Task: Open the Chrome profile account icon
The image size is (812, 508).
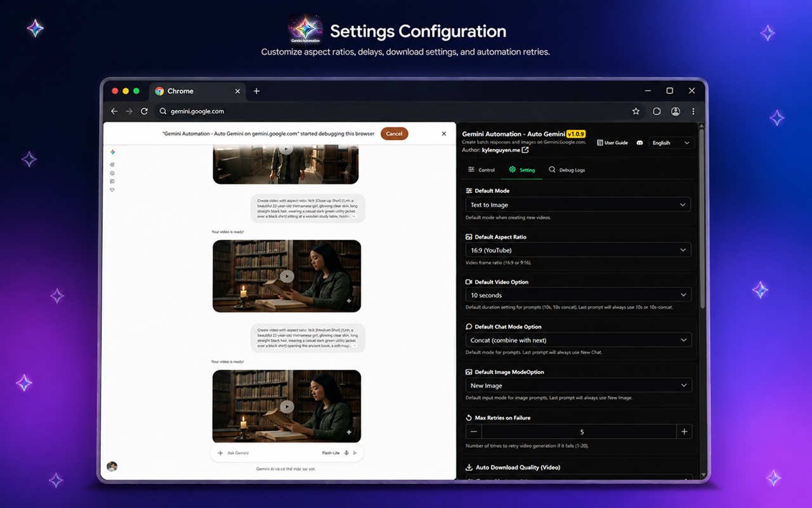Action: (676, 111)
